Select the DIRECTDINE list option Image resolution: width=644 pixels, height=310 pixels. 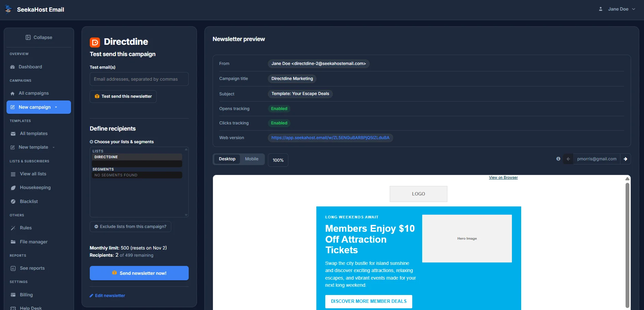tap(137, 157)
